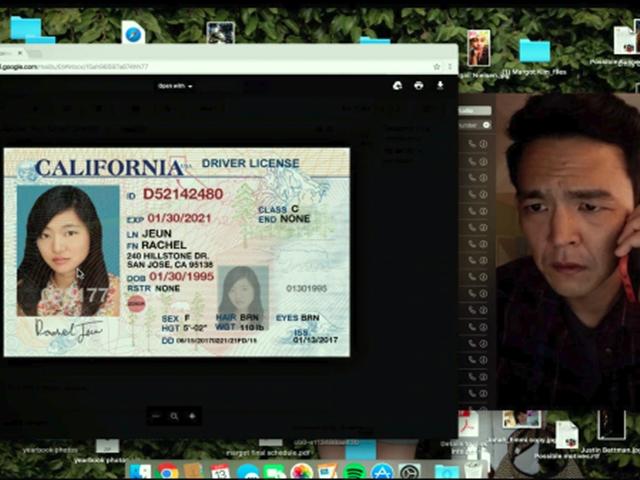Click the magnifier reset zoom icon
Image resolution: width=640 pixels, height=480 pixels.
tap(174, 416)
